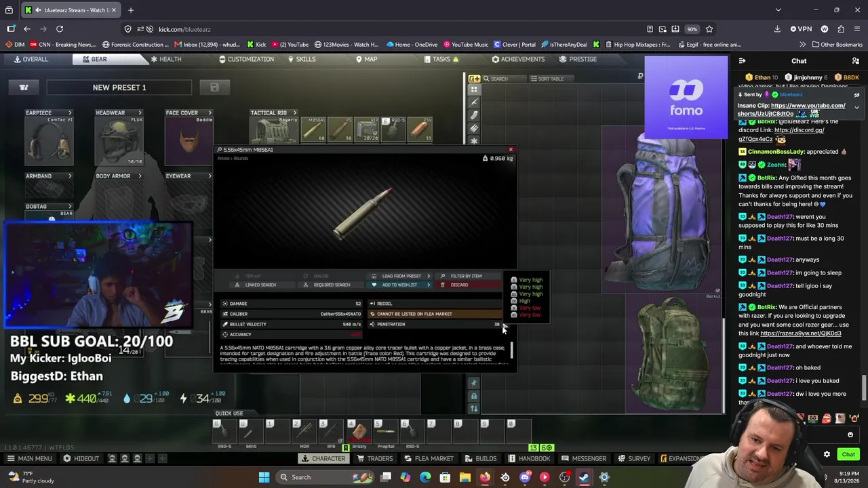Expand the Dogtag slot options
Screen dimensions: 868x488
pyautogui.click(x=70, y=206)
